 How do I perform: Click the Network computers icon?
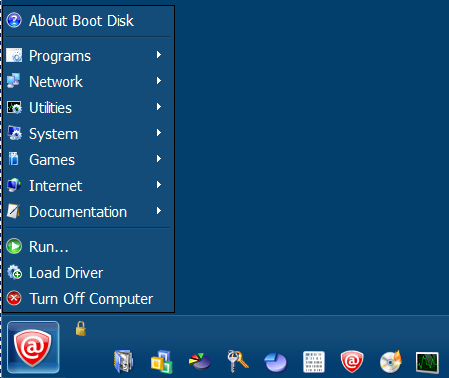point(14,81)
